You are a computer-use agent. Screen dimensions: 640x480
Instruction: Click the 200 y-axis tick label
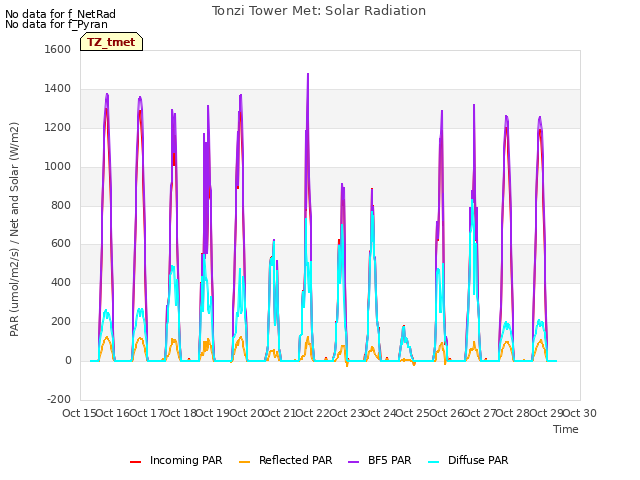[61, 321]
